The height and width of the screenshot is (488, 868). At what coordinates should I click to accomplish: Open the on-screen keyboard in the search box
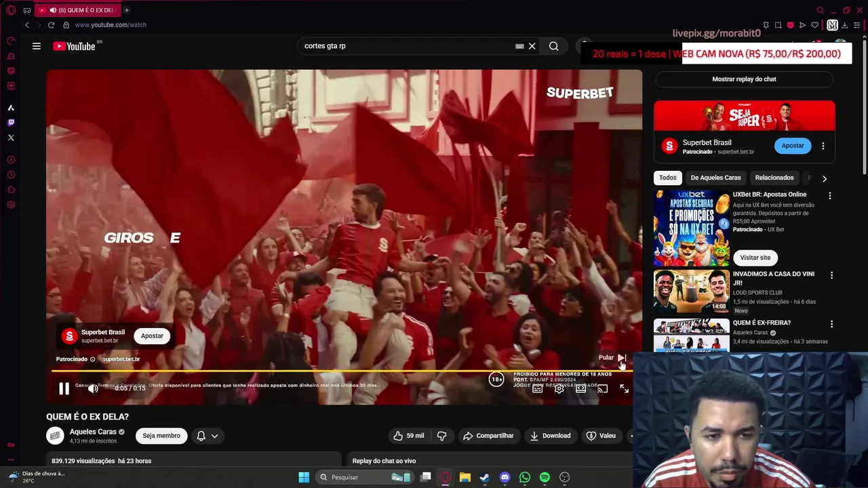click(x=519, y=46)
